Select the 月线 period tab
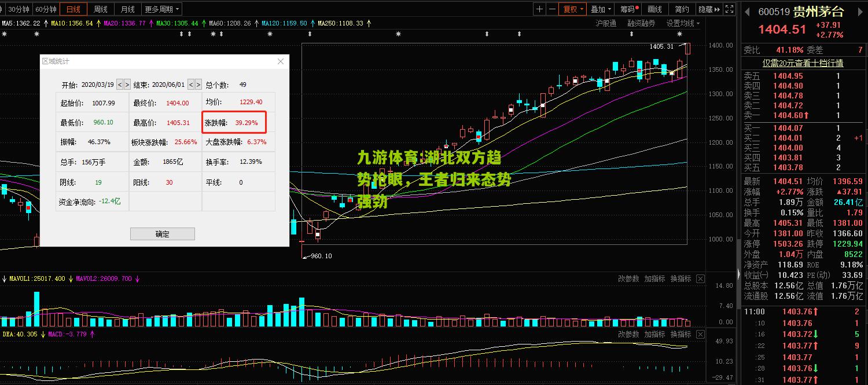The height and width of the screenshot is (385, 868). pyautogui.click(x=128, y=9)
